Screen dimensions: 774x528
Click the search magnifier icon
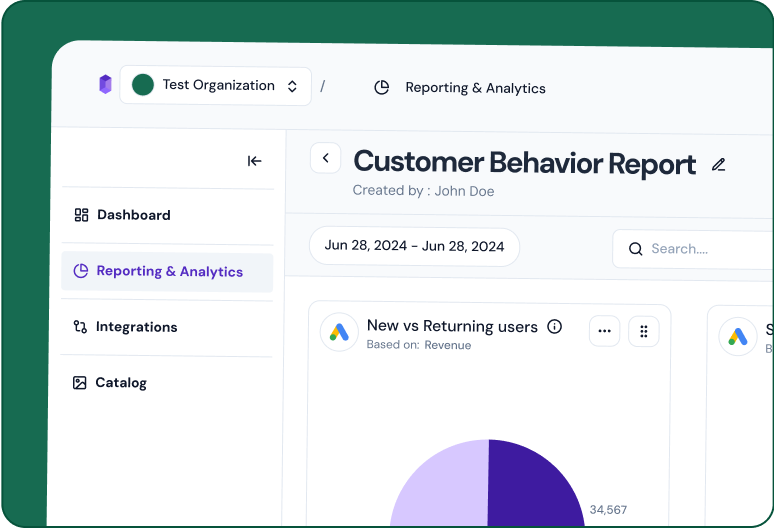click(x=635, y=249)
